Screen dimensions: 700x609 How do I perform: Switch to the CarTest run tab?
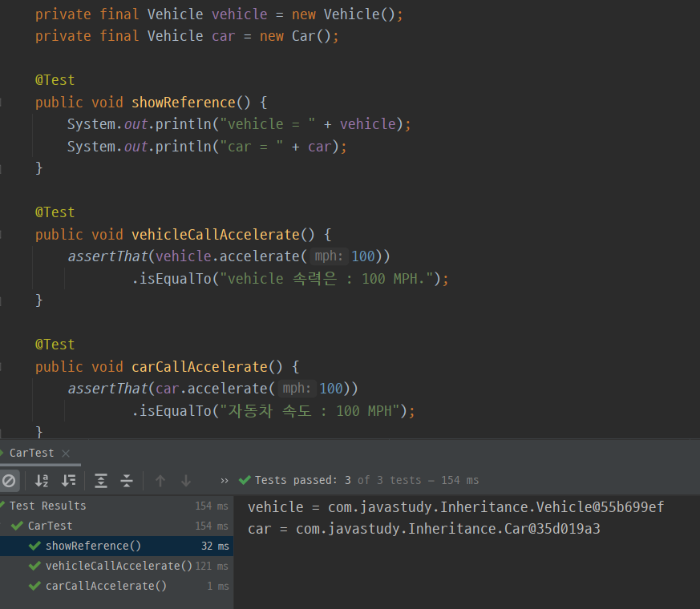pyautogui.click(x=31, y=453)
